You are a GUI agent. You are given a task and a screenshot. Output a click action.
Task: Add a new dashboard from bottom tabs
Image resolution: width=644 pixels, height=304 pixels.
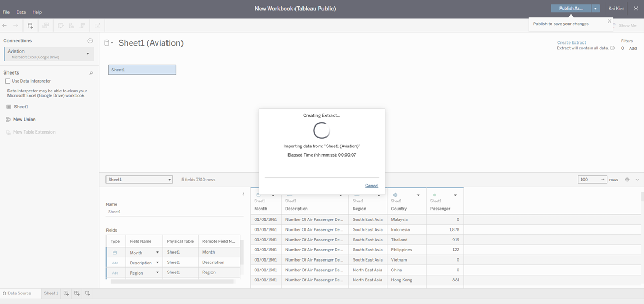click(x=77, y=293)
